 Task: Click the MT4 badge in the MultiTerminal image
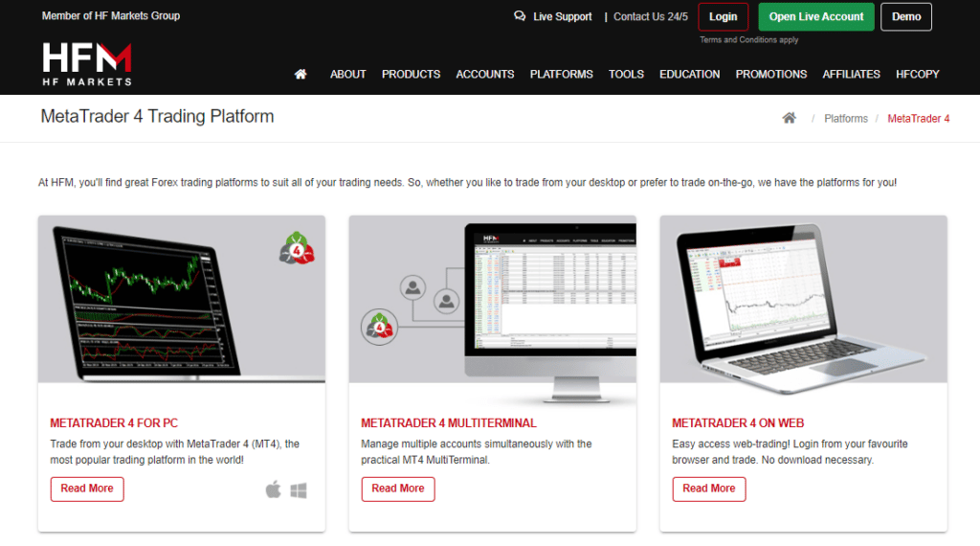379,327
